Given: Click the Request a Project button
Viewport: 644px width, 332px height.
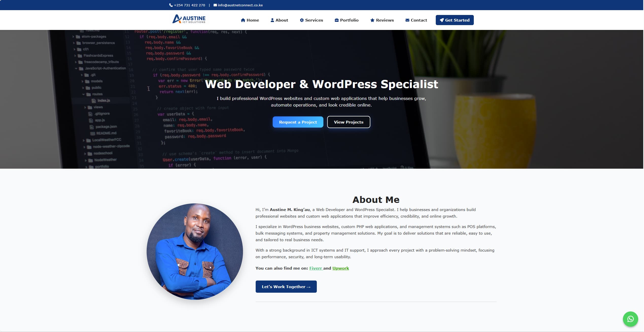Looking at the screenshot, I should coord(298,122).
